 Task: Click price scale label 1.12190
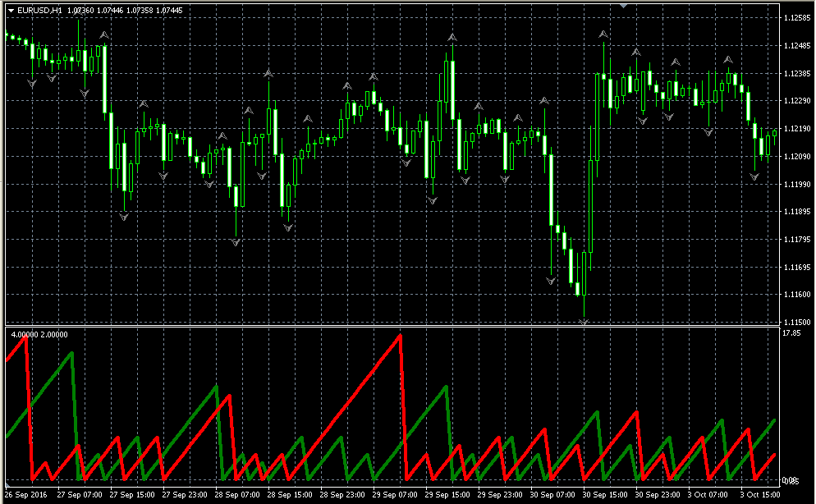point(797,129)
